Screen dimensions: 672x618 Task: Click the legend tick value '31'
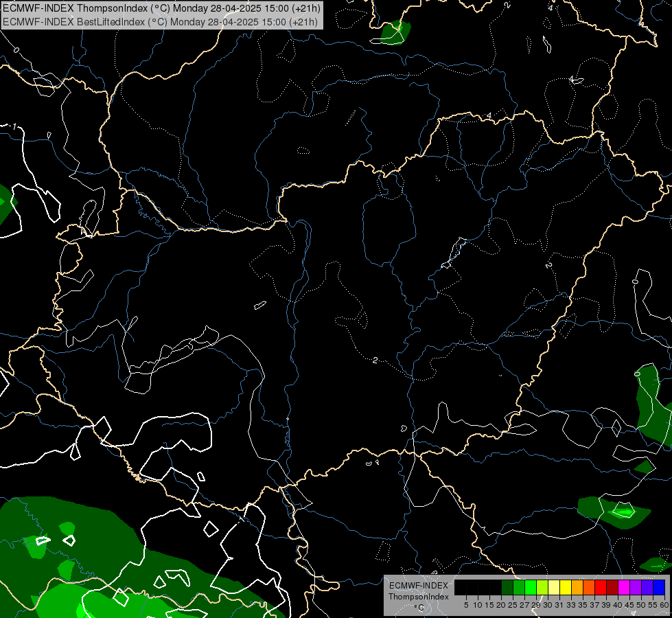(559, 605)
